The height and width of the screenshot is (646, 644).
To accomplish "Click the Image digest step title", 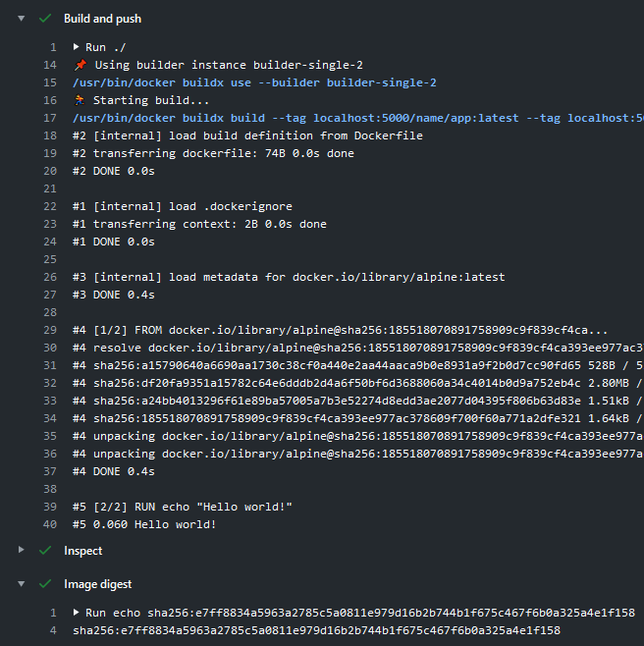I will pyautogui.click(x=97, y=584).
